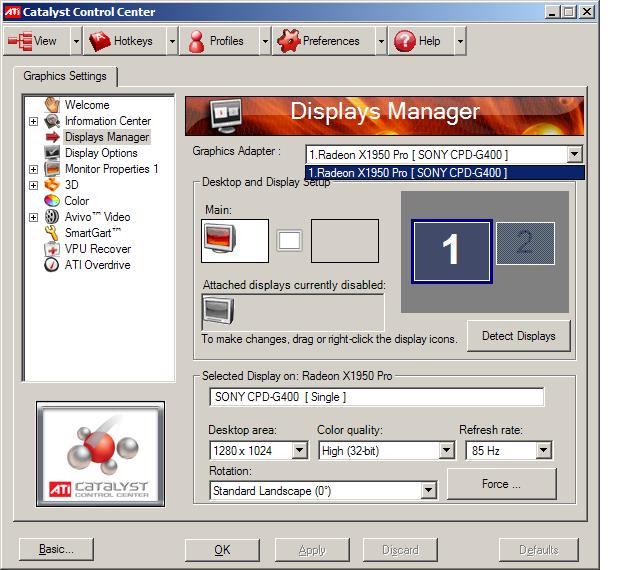Click the Apply button
The width and height of the screenshot is (640, 570).
(x=312, y=550)
